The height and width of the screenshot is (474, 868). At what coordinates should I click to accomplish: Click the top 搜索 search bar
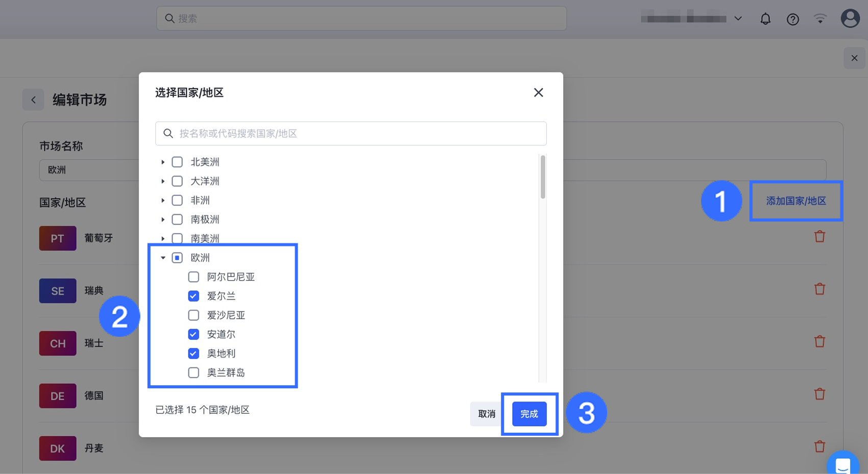click(x=361, y=18)
